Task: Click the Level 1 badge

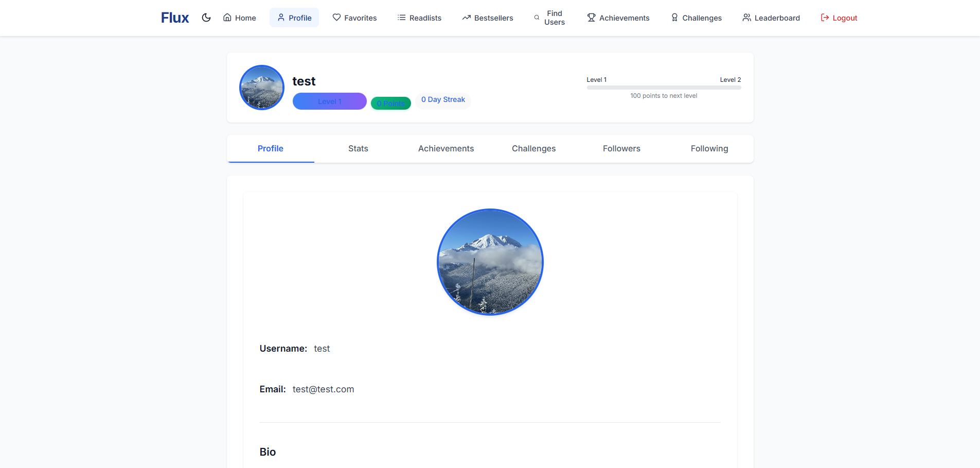Action: [x=329, y=101]
